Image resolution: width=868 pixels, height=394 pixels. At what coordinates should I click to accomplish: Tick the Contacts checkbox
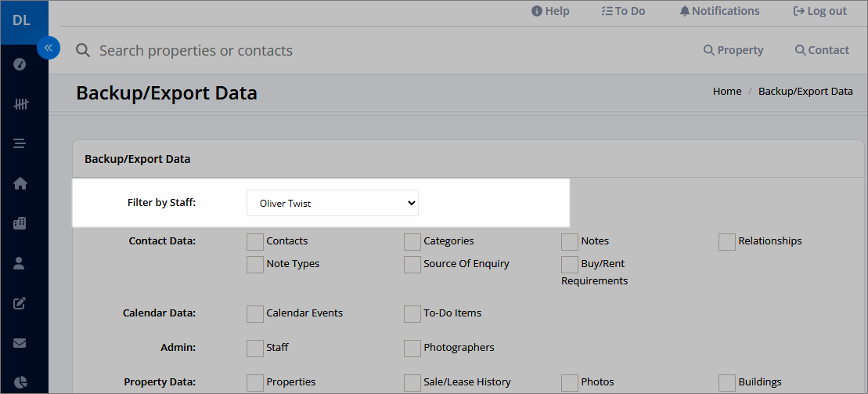[254, 242]
